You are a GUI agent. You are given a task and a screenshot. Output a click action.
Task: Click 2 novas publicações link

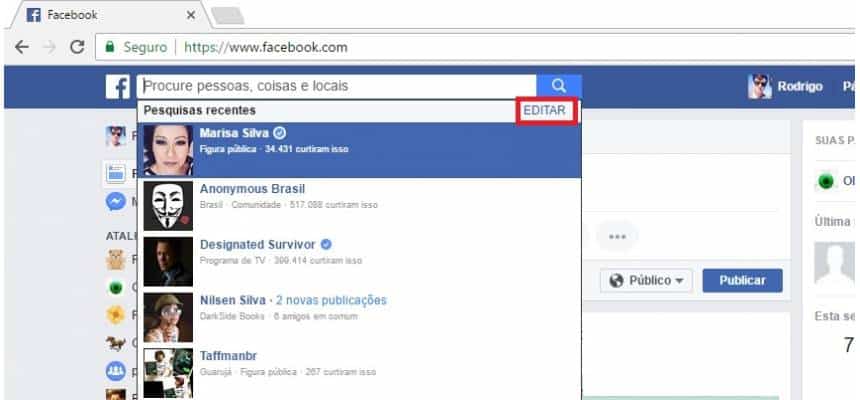click(331, 301)
